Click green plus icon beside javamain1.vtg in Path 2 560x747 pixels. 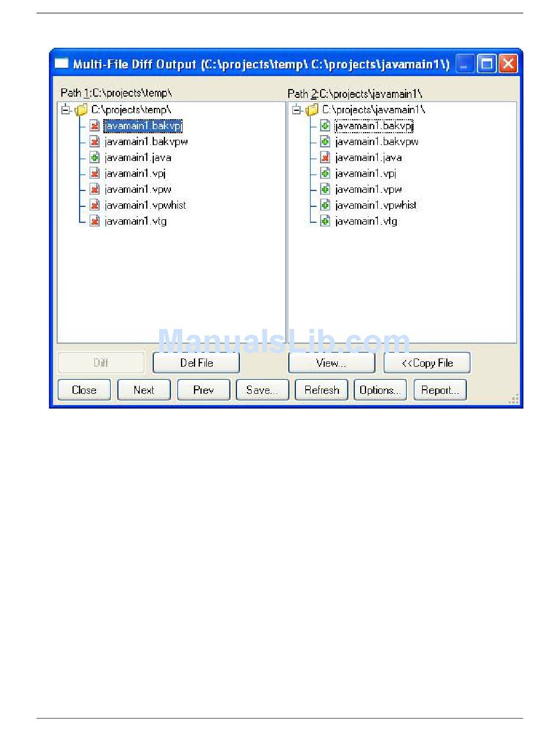click(325, 221)
